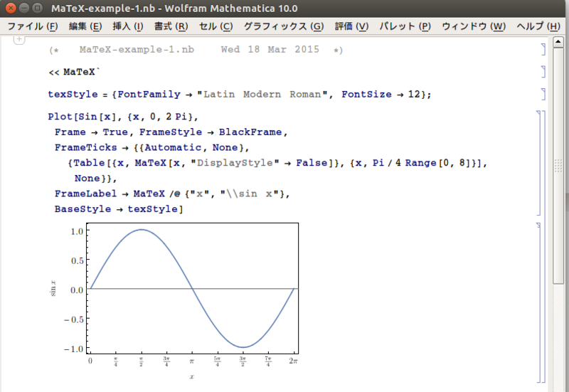Select the Plot input cell bracket

[x=538, y=163]
